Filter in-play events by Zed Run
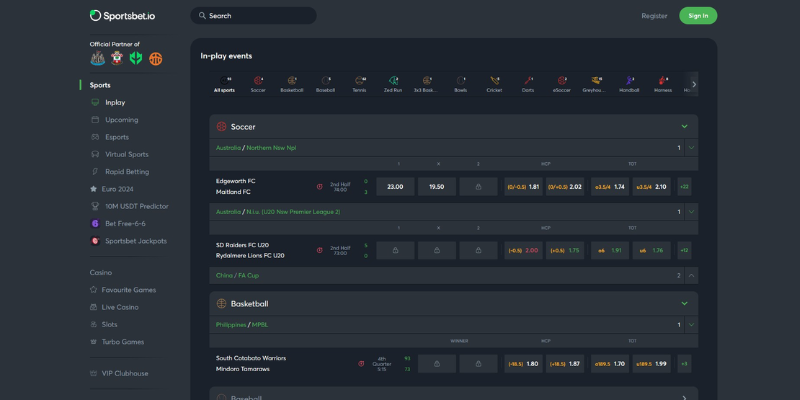Screen dimensions: 800x400 tap(393, 84)
